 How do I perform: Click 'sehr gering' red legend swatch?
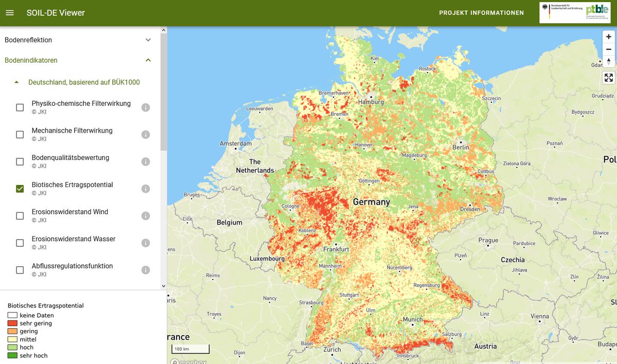(x=12, y=323)
